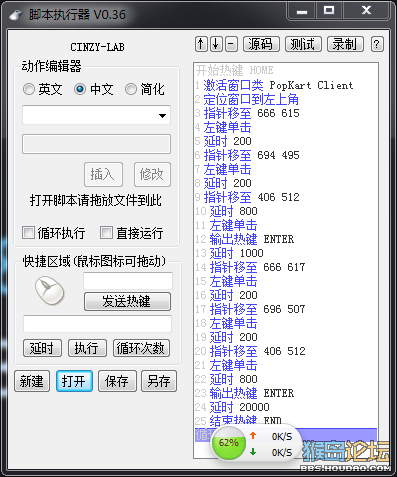Select line 13 延时 1000
The height and width of the screenshot is (477, 397).
click(x=286, y=253)
